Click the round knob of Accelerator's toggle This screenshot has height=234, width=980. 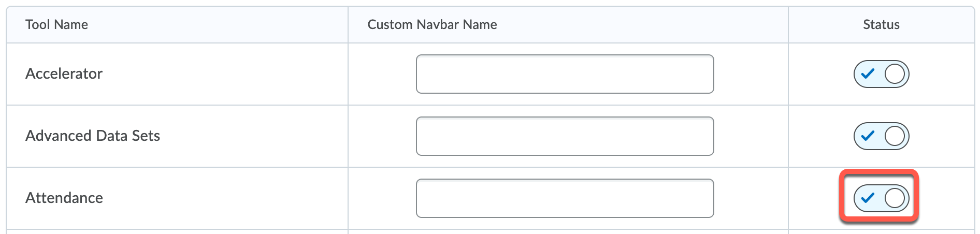coord(895,74)
